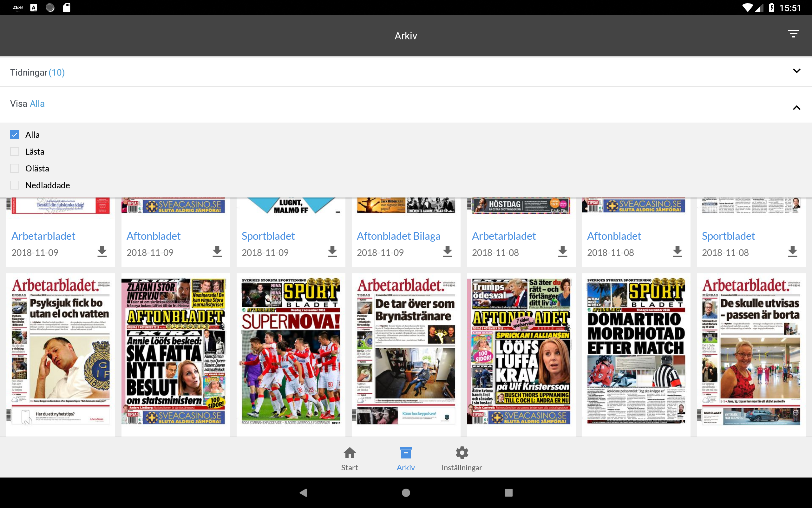
Task: Download Aftonbladet 2018-11-09 issue
Action: coord(217,251)
